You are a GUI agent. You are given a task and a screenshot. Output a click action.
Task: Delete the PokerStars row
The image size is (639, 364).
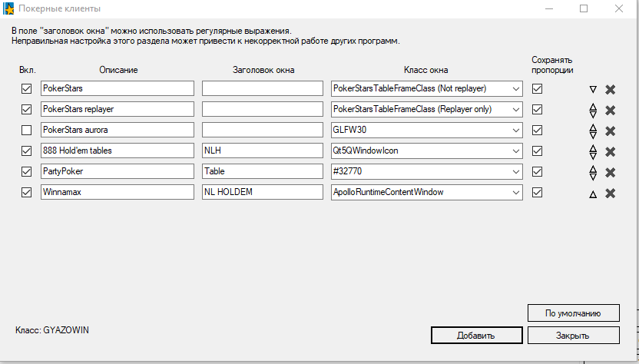coord(610,89)
